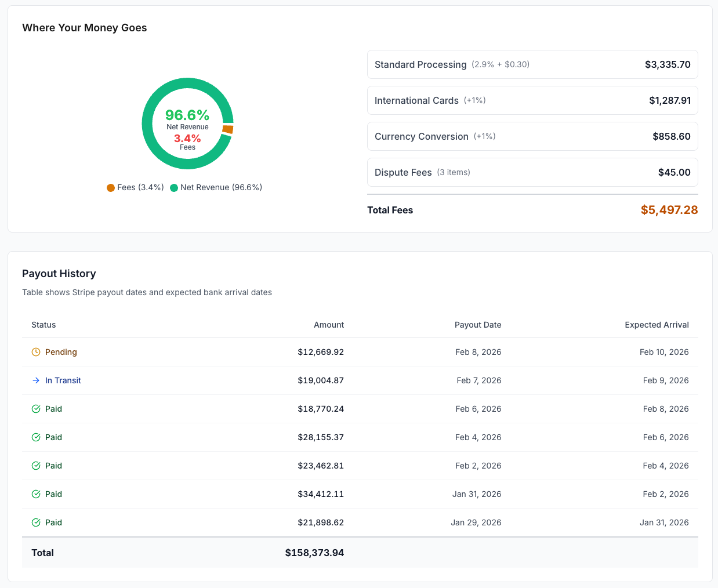This screenshot has height=588, width=718.
Task: Click the Paid checkmark icon for $34,412.11
Action: point(36,494)
